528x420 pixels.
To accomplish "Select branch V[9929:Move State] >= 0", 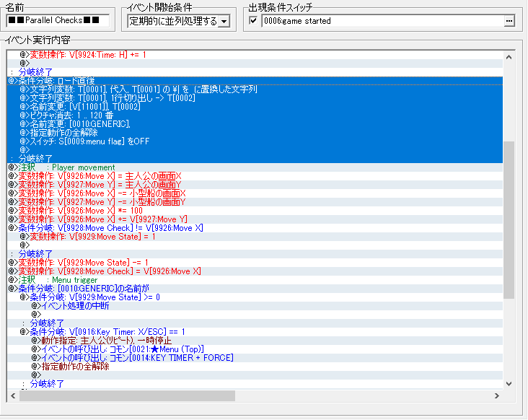I will click(255, 297).
